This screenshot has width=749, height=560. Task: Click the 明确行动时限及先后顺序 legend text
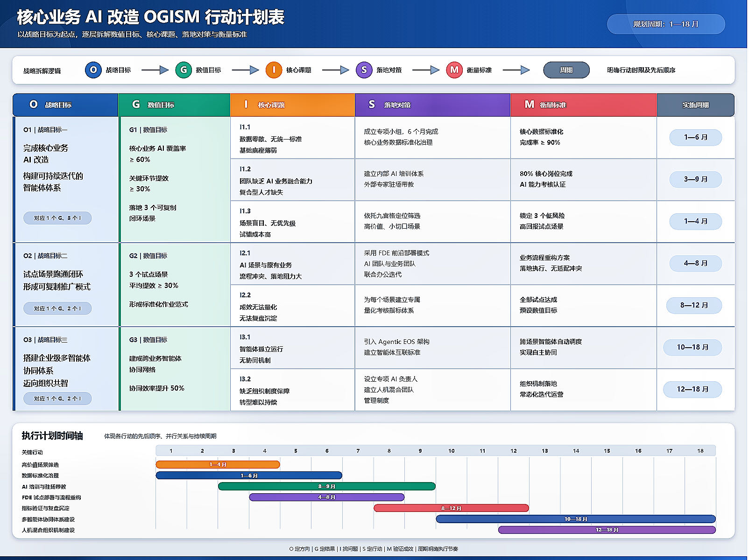tap(641, 70)
